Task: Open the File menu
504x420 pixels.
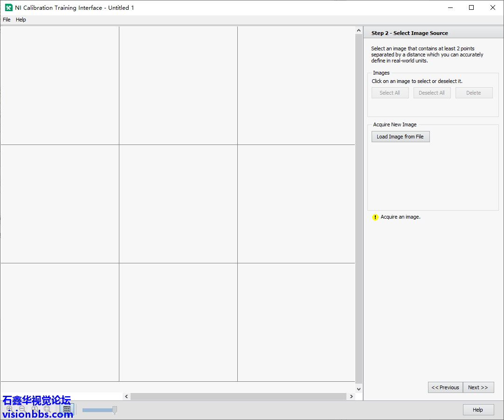Action: click(x=7, y=20)
